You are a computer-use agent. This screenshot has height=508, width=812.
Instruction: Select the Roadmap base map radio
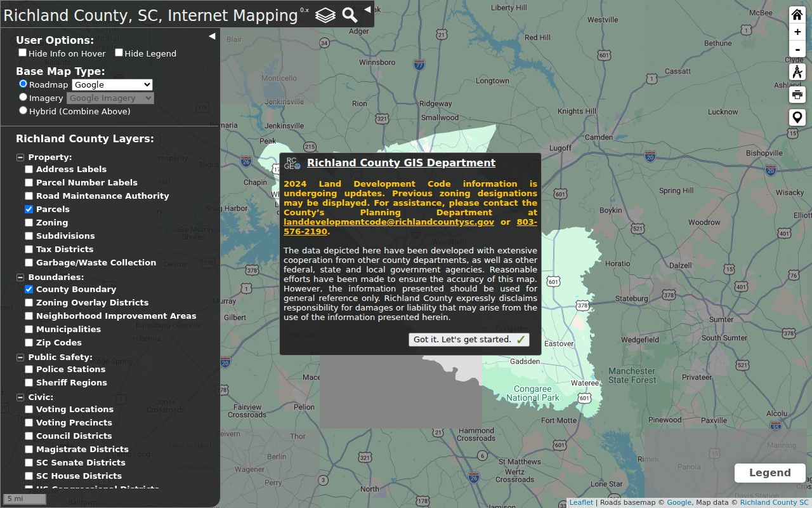tap(23, 84)
